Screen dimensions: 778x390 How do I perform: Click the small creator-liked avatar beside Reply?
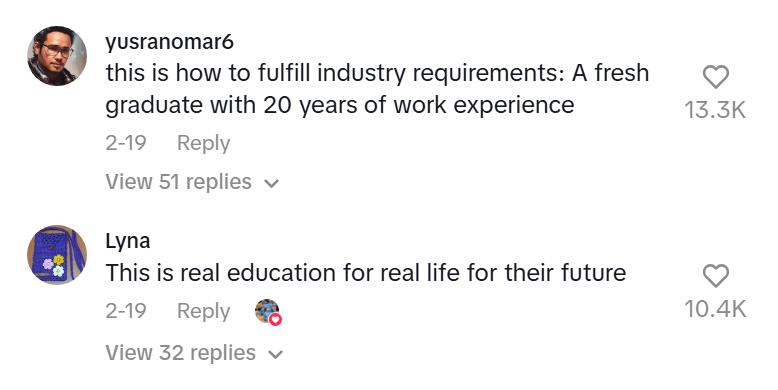tap(267, 311)
